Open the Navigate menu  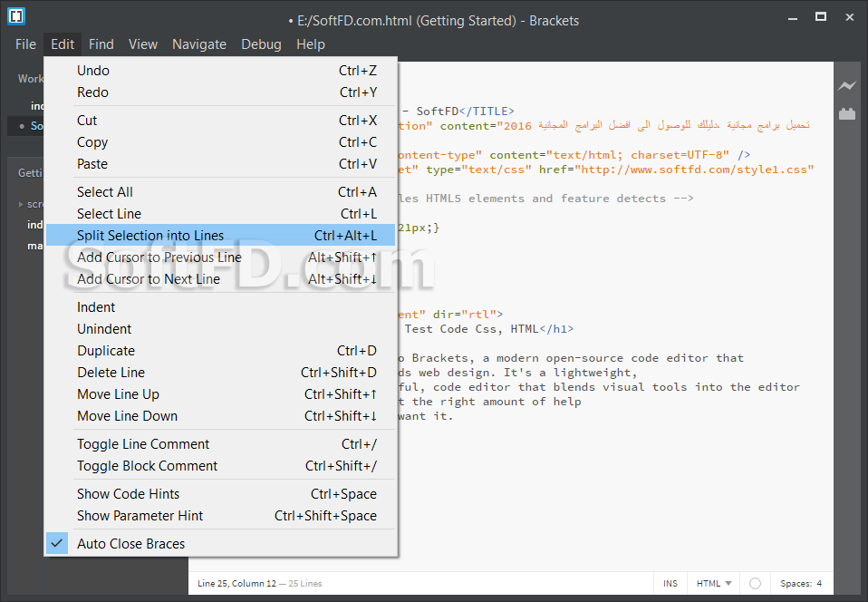pos(199,44)
